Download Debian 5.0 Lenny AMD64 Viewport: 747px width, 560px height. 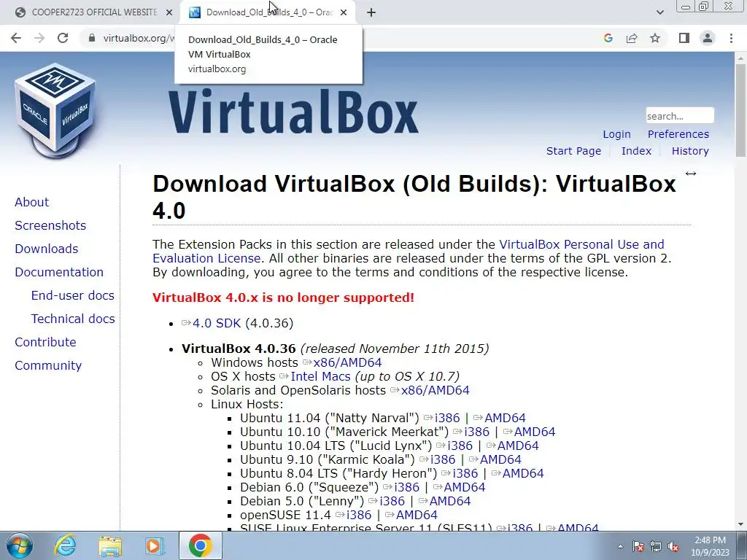click(x=449, y=501)
